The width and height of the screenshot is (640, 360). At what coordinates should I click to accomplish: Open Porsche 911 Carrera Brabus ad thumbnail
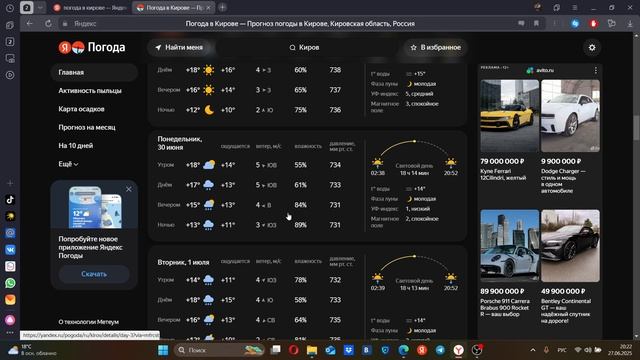coord(509,246)
